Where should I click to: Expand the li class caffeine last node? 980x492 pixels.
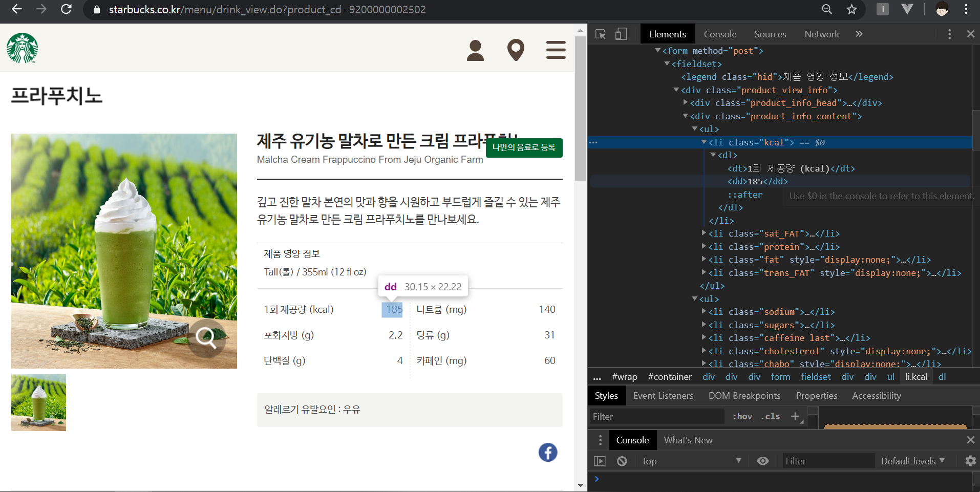[x=704, y=337]
